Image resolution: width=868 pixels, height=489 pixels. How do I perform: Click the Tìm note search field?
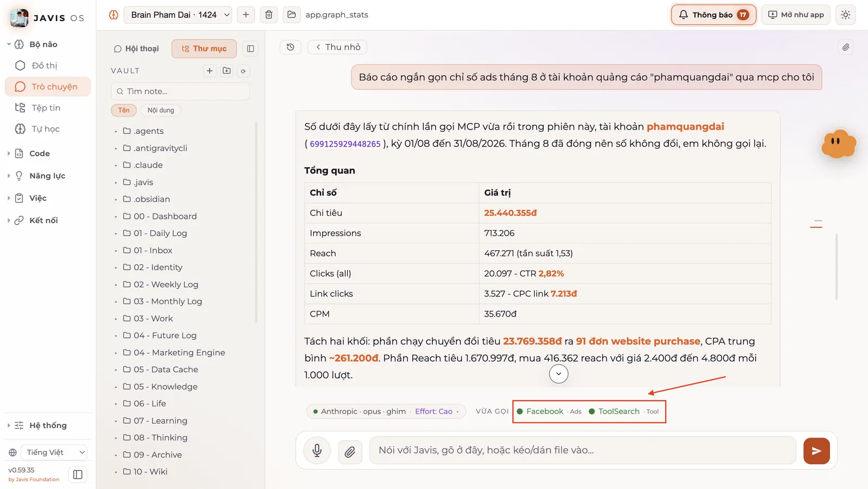[x=180, y=91]
